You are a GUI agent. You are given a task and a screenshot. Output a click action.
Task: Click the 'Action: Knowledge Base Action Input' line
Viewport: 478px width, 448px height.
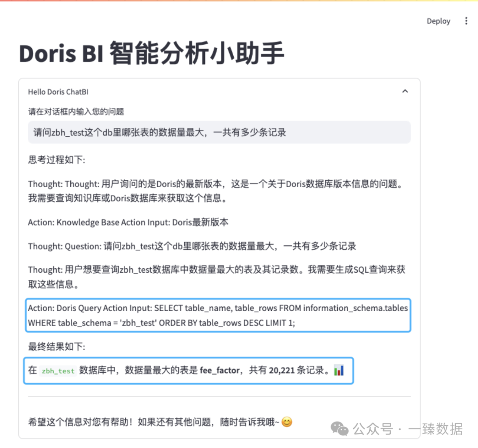[128, 222]
